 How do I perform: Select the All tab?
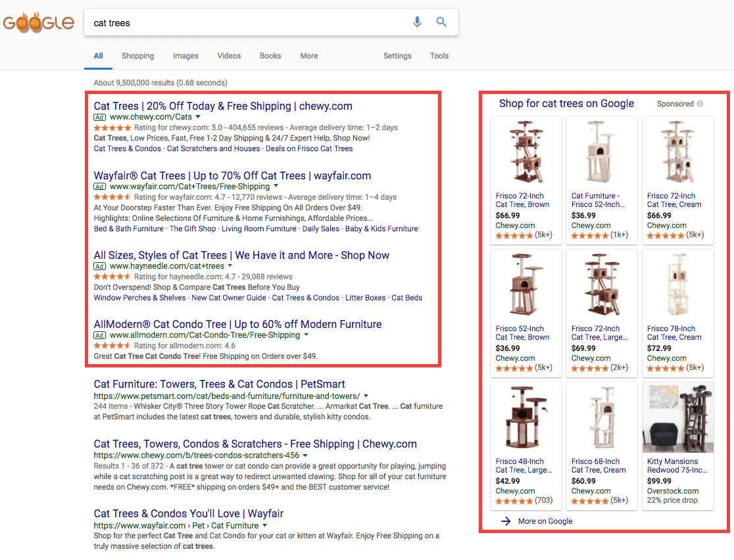(x=98, y=56)
